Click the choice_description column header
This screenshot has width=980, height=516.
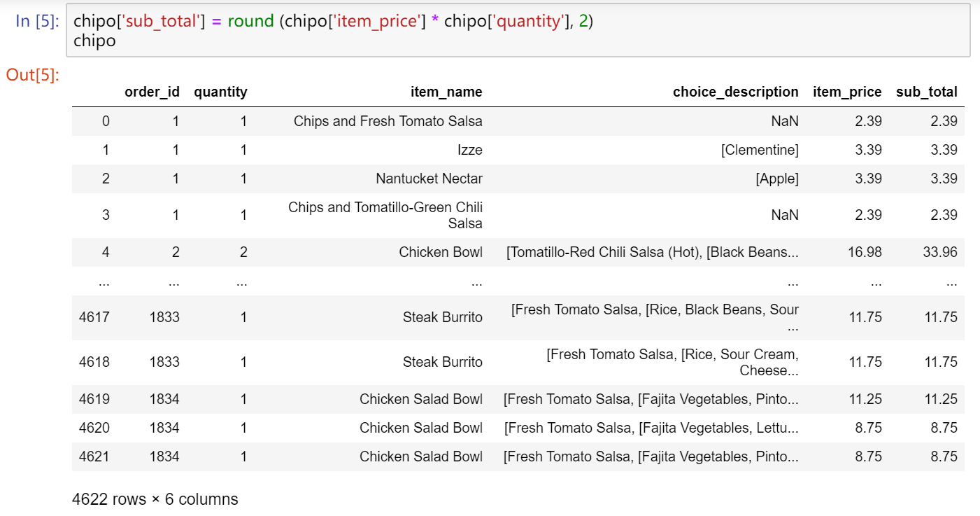(735, 92)
